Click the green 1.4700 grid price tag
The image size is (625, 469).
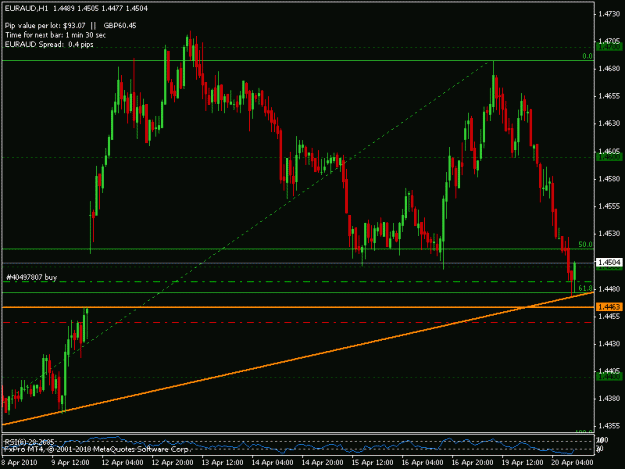(609, 47)
